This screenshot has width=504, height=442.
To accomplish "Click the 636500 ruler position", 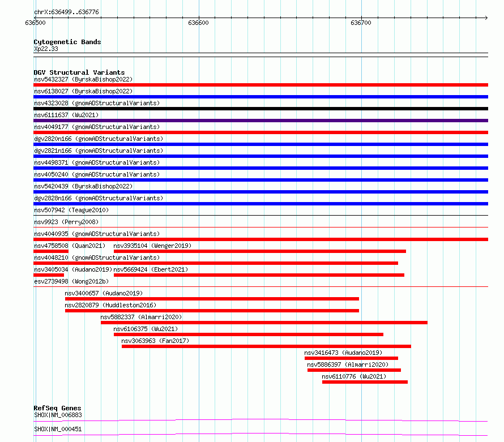I will coord(35,23).
